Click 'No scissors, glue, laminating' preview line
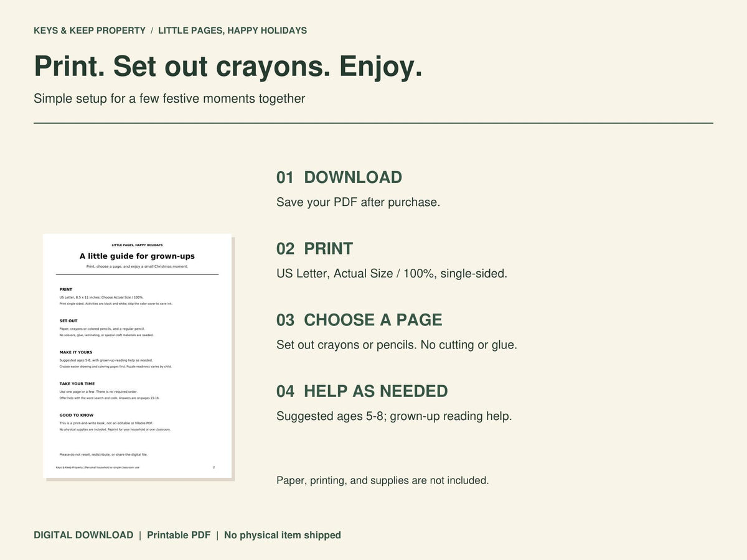The image size is (747, 560). tap(106, 335)
